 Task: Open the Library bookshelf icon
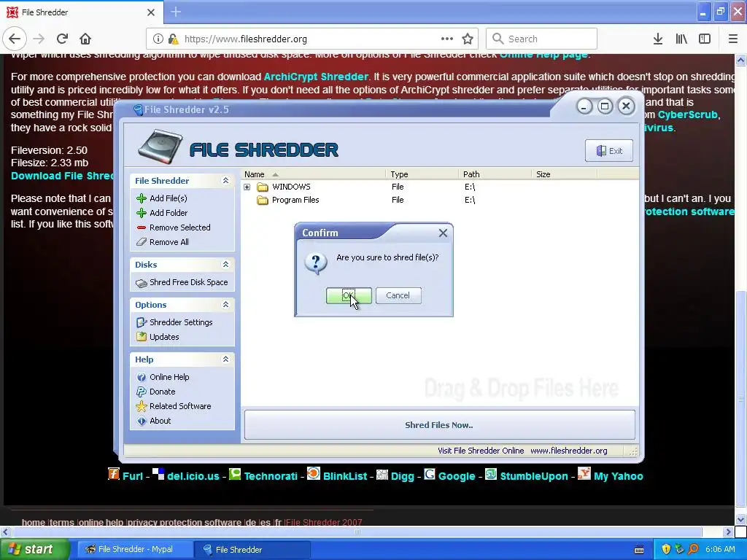681,39
